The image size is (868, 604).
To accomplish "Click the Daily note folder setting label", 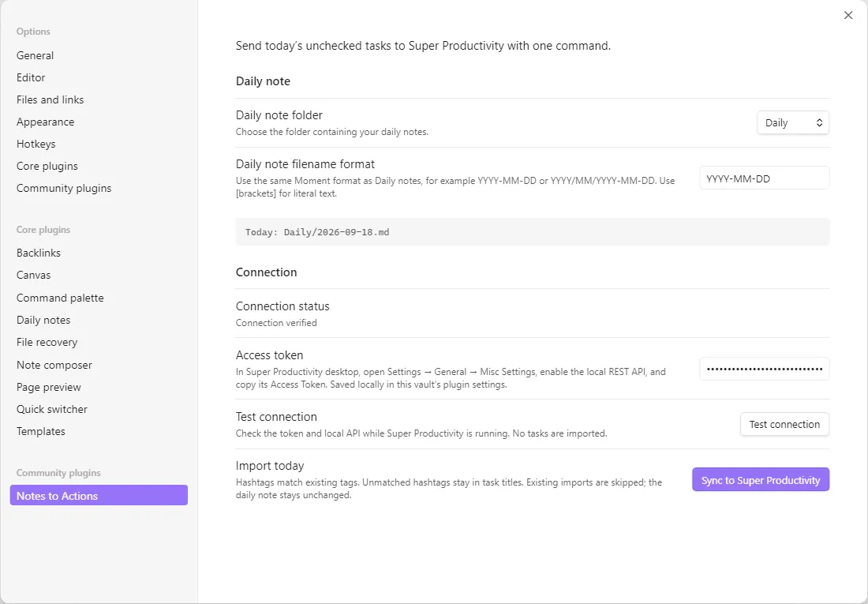I will coord(279,114).
